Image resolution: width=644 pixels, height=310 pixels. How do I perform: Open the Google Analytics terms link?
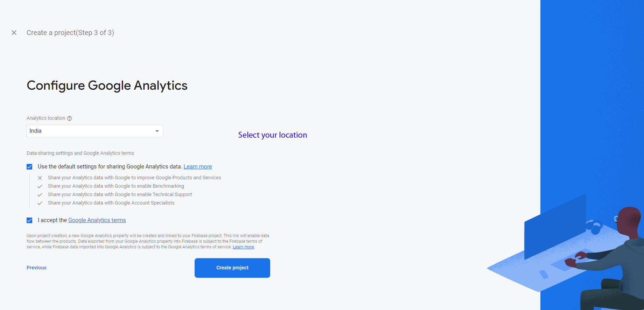(97, 220)
